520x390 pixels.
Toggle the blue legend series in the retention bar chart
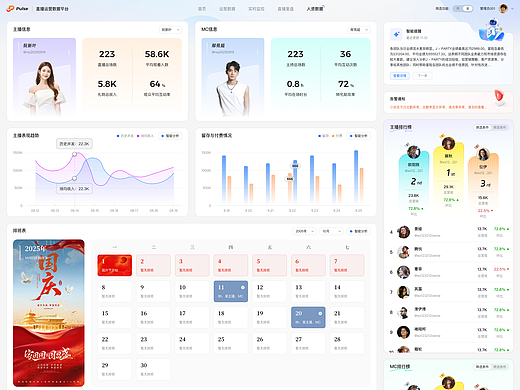[x=323, y=136]
